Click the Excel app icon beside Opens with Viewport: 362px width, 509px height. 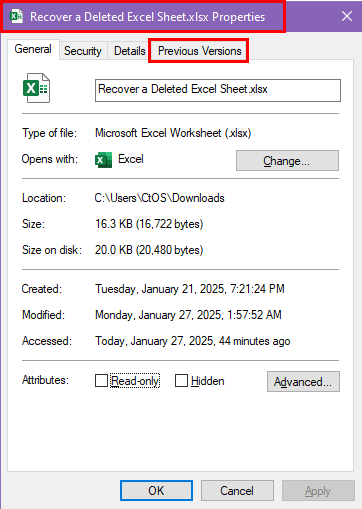(x=103, y=160)
